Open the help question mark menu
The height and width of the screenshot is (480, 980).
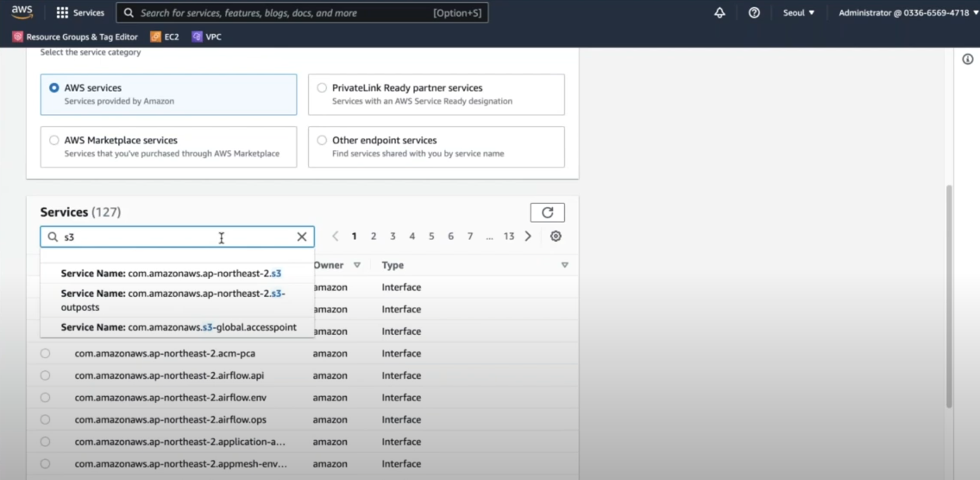pyautogui.click(x=754, y=13)
